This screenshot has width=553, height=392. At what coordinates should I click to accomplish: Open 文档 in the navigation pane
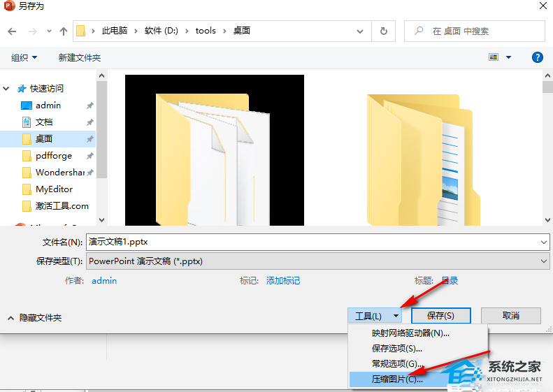44,122
